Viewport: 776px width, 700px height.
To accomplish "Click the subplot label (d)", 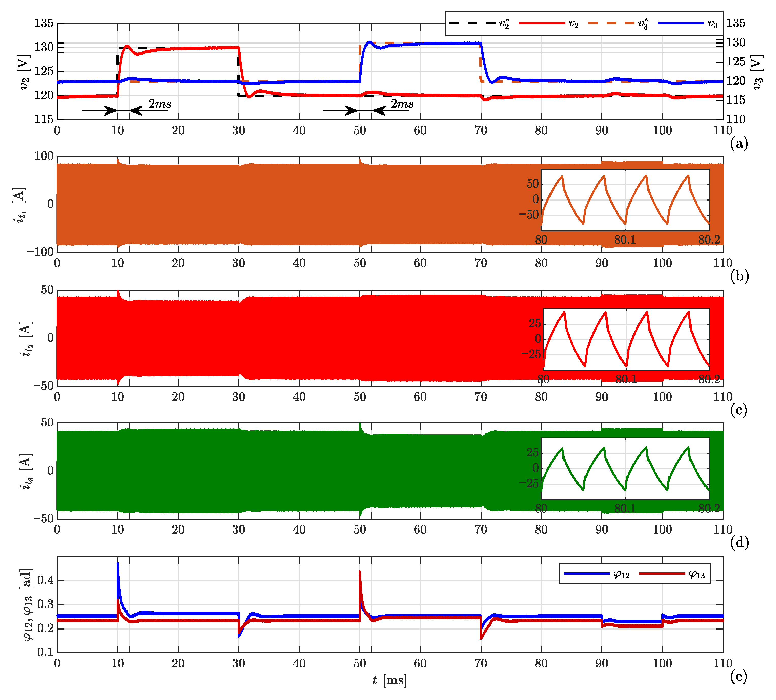I will pyautogui.click(x=739, y=543).
